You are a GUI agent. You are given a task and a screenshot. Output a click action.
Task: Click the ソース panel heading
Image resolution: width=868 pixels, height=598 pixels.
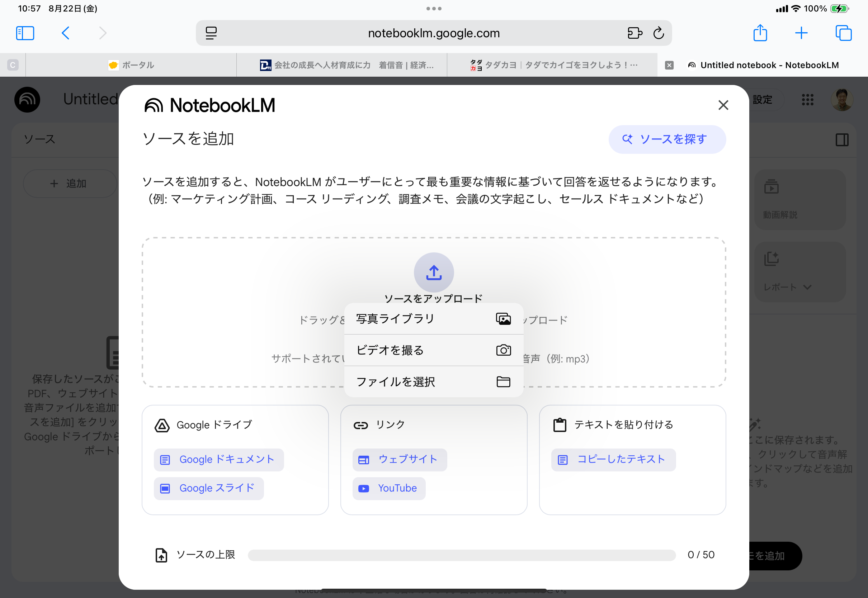click(39, 139)
